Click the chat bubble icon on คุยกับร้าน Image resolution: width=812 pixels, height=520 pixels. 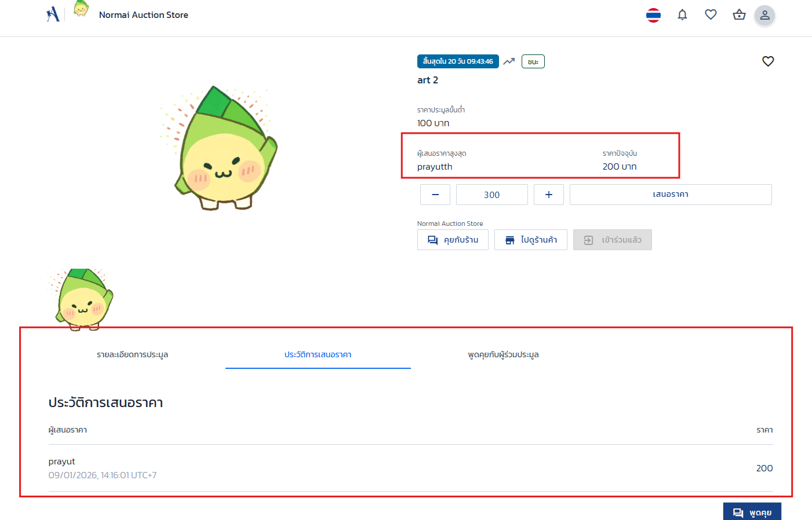[432, 239]
